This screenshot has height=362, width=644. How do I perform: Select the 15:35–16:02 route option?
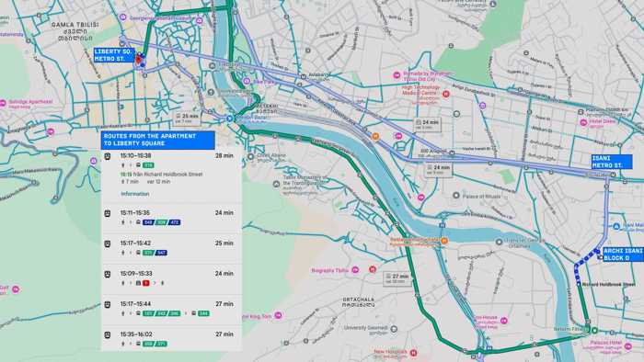click(x=171, y=339)
